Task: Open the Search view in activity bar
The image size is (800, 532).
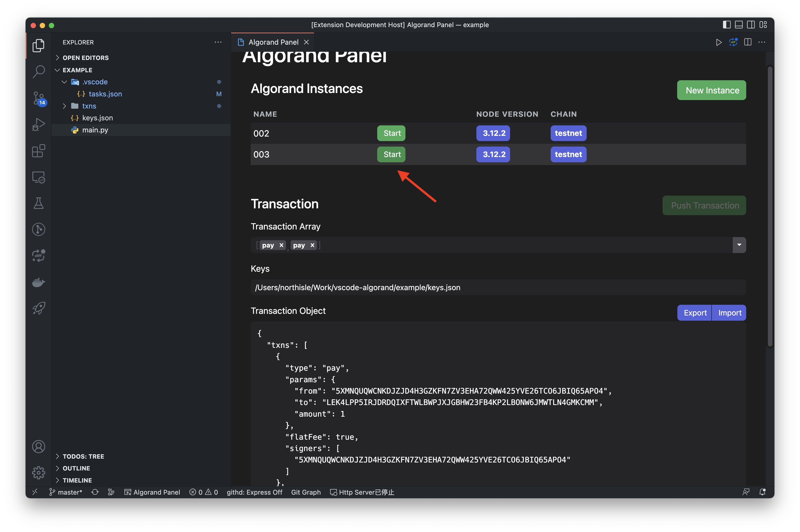Action: 39,72
